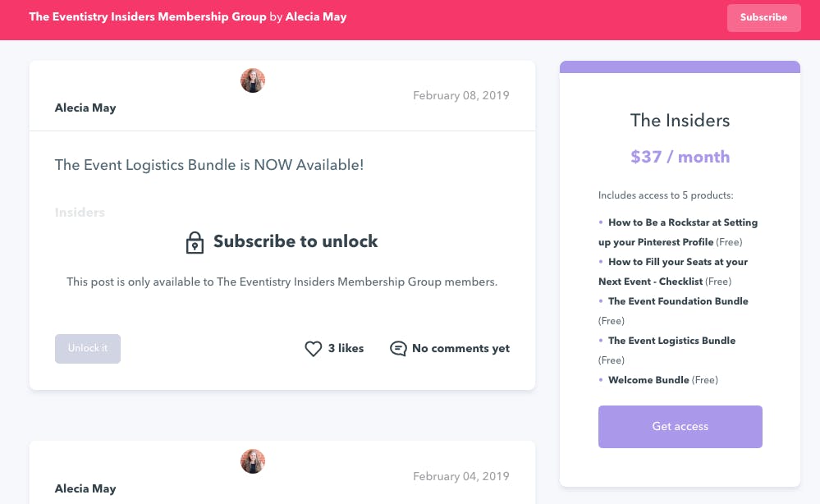The height and width of the screenshot is (504, 820).
Task: Open The Event Logistics Bundle sidebar product
Action: point(672,341)
